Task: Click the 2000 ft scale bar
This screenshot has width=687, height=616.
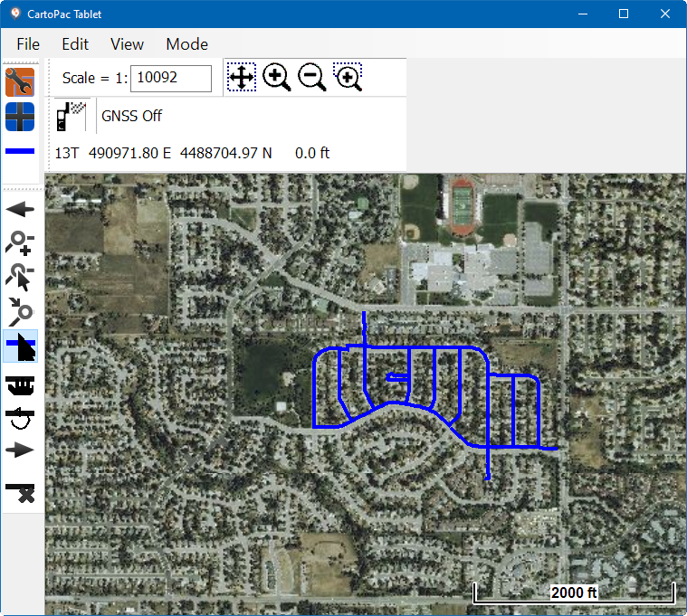Action: click(574, 592)
